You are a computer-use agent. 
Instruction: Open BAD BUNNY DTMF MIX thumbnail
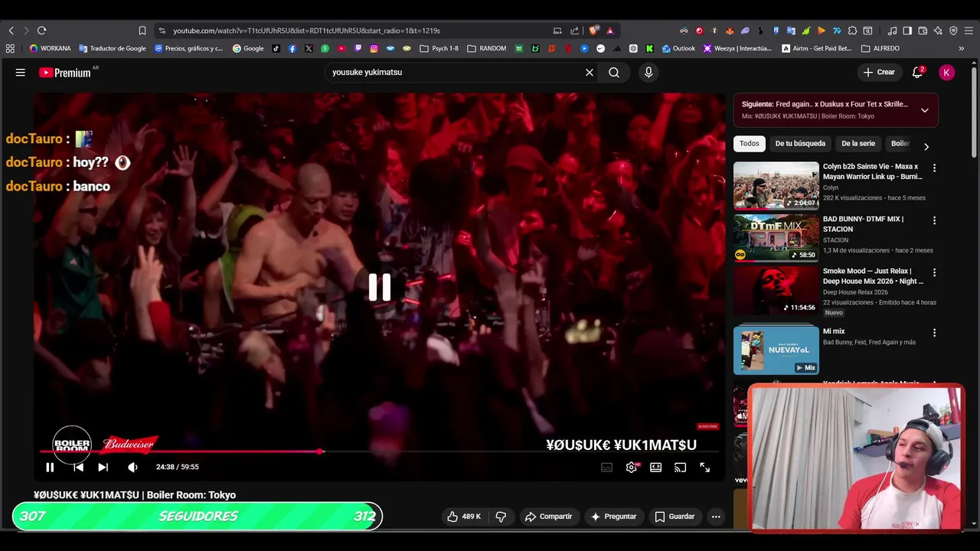click(x=776, y=237)
